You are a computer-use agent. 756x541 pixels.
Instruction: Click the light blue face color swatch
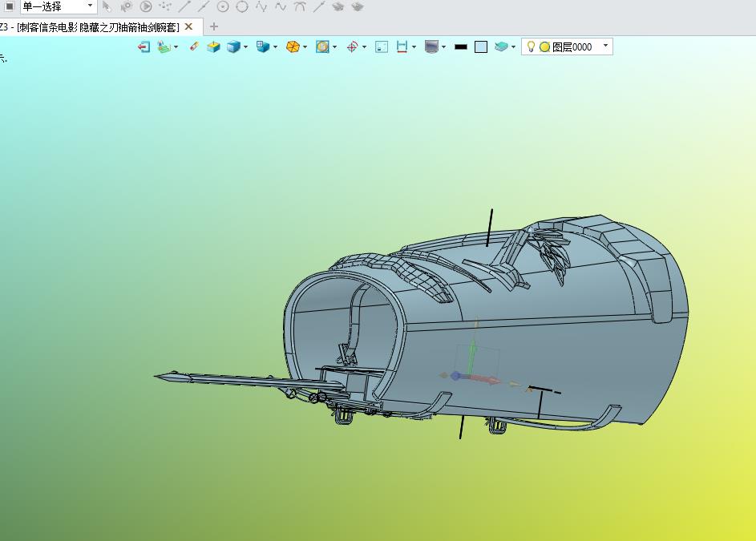click(481, 46)
